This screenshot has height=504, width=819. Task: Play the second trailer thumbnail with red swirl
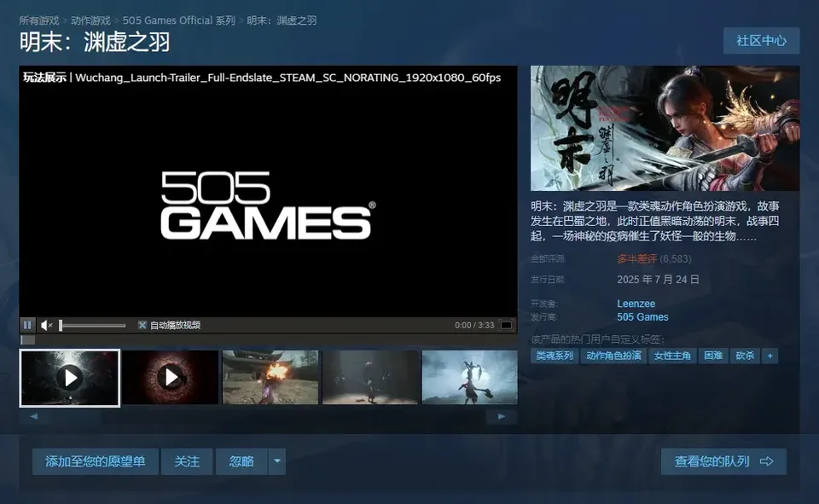pos(171,378)
